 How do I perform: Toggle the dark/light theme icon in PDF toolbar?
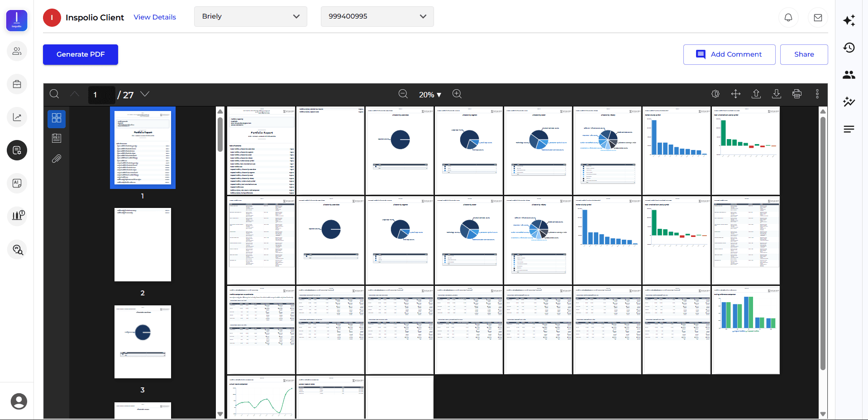[x=715, y=94]
